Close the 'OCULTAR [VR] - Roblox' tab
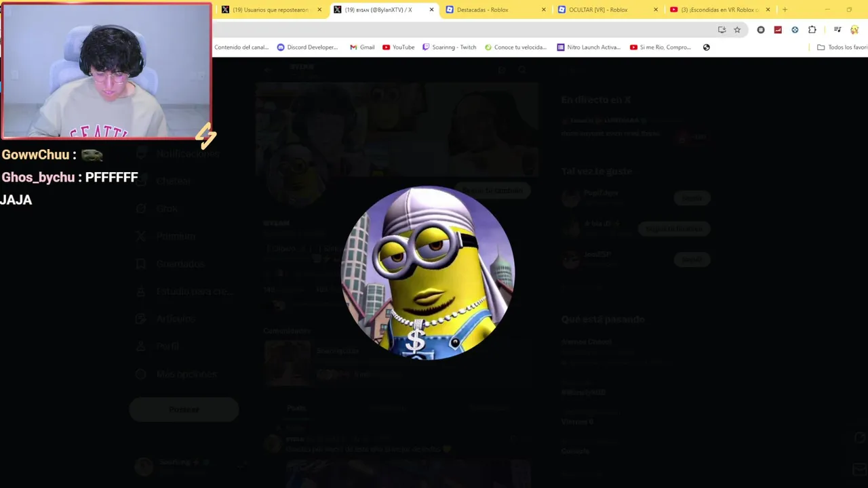Viewport: 868px width, 488px height. [x=656, y=9]
